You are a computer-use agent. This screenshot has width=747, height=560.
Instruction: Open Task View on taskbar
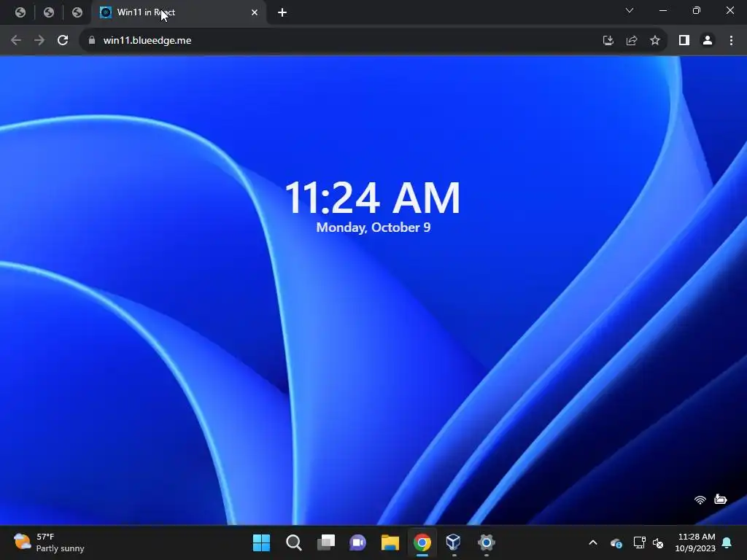[326, 542]
